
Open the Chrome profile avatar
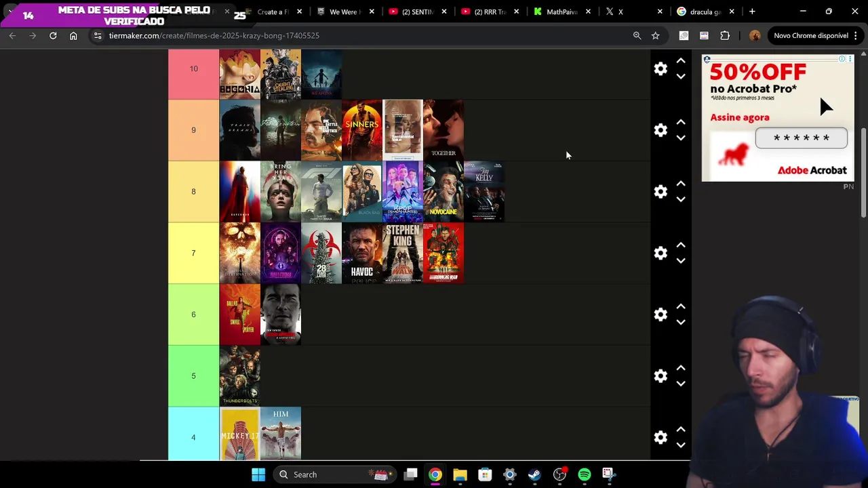tap(755, 35)
